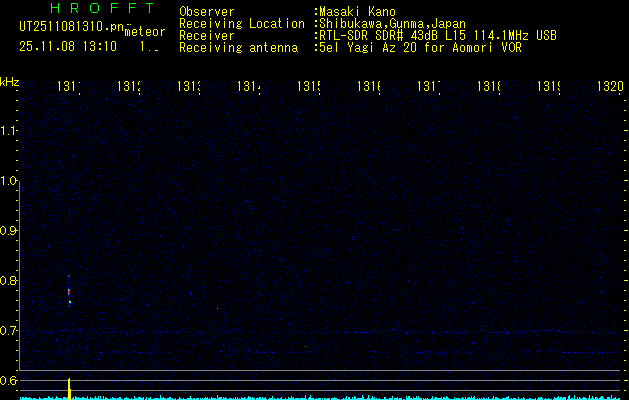The height and width of the screenshot is (400, 629).
Task: Click the observer name Masaki Kano
Action: (355, 12)
